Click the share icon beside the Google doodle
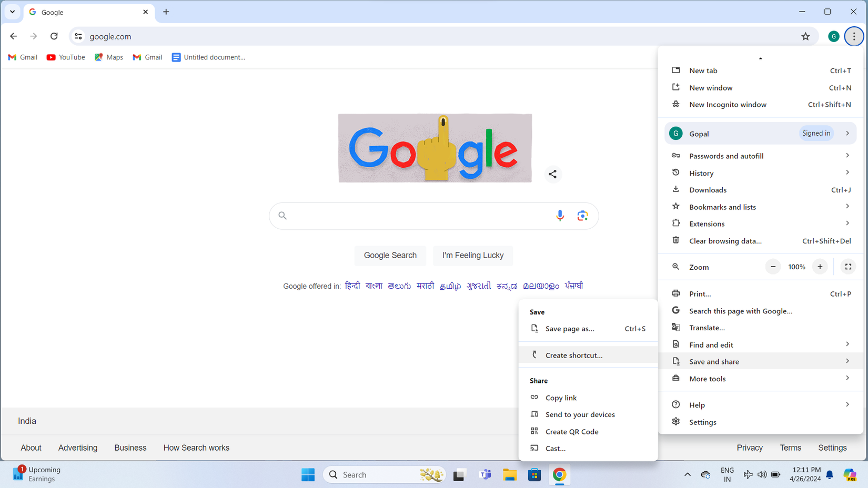Viewport: 868px width, 488px height. pyautogui.click(x=553, y=174)
